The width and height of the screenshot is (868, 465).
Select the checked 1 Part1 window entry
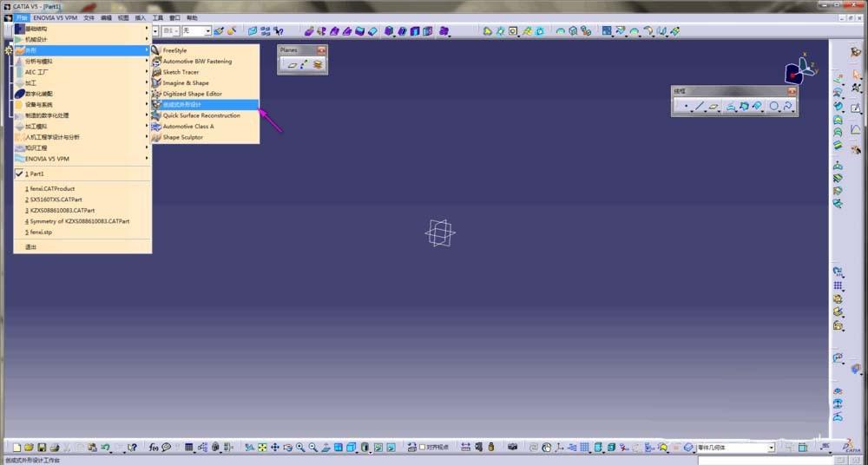pos(36,174)
